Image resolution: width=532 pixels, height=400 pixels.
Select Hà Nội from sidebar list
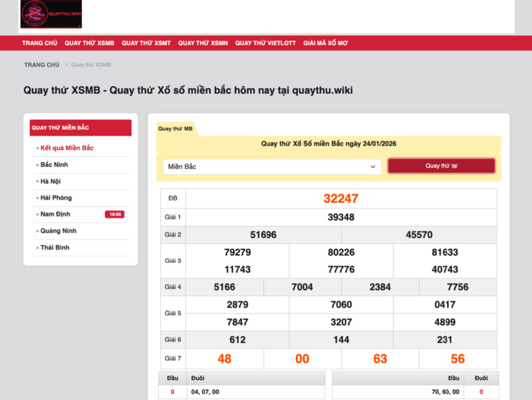[51, 181]
